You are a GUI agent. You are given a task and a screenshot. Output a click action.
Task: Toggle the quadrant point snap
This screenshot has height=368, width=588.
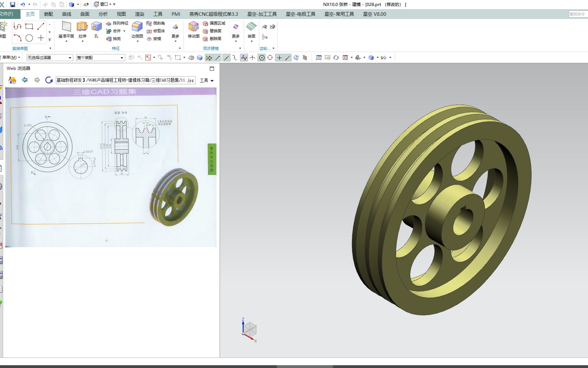pyautogui.click(x=270, y=58)
